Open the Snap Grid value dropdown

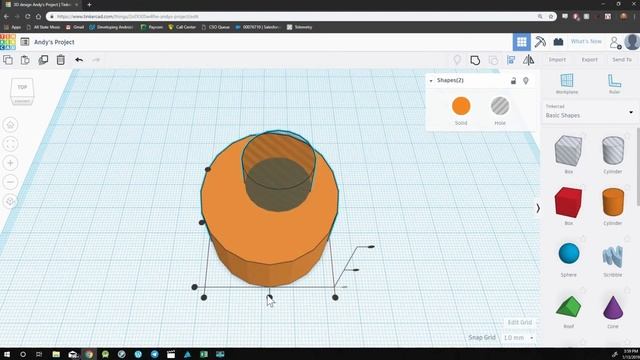click(x=518, y=338)
